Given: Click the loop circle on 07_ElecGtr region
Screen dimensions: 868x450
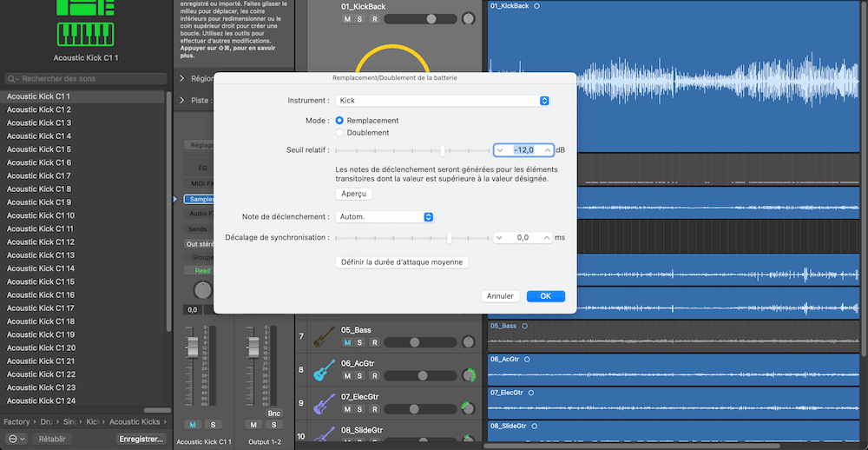Looking at the screenshot, I should point(531,393).
